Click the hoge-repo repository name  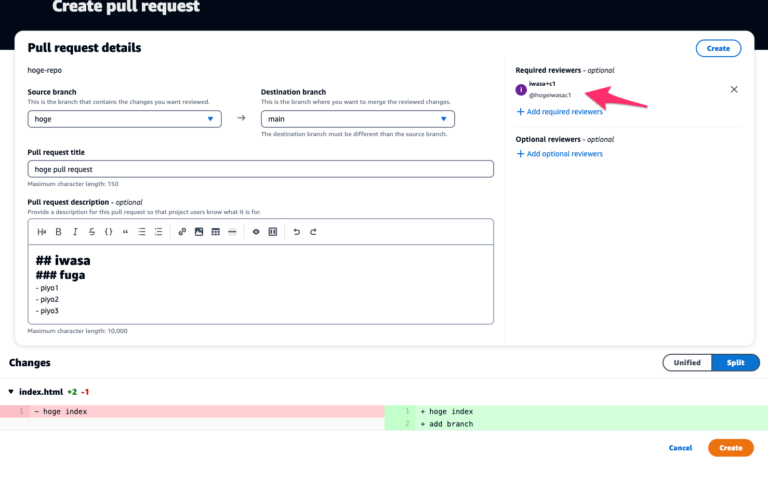pos(45,70)
